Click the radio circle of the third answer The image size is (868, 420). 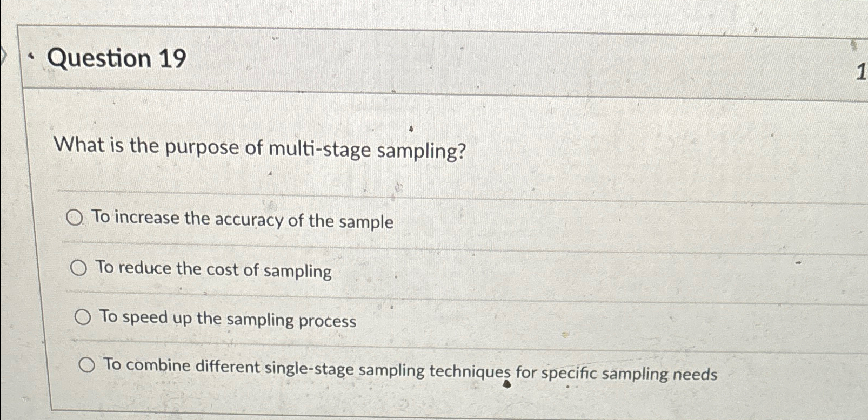coord(82,316)
